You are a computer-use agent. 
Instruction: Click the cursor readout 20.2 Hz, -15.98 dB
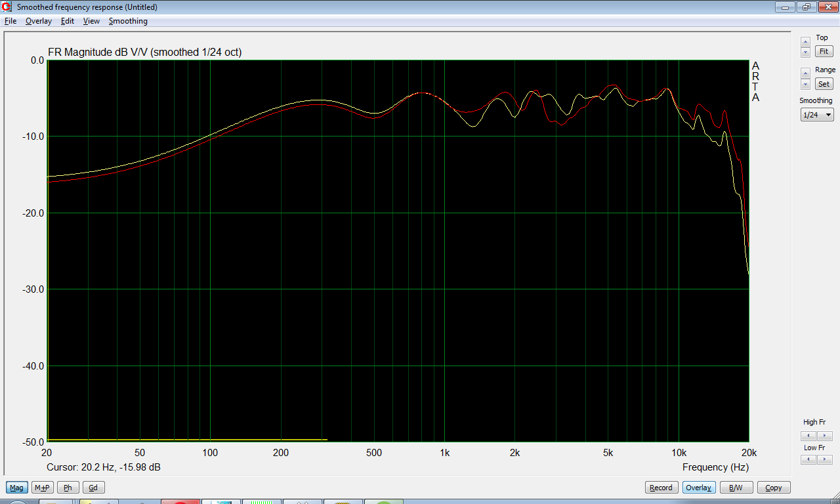(104, 467)
